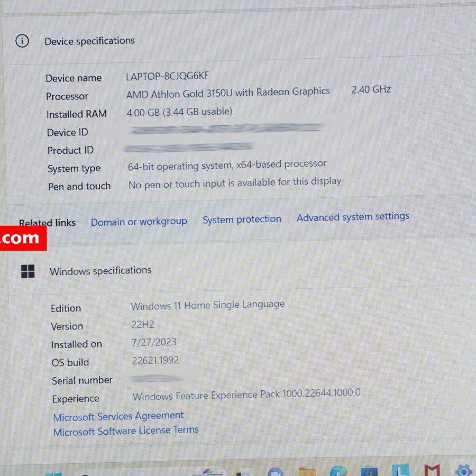Image resolution: width=476 pixels, height=476 pixels.
Task: Open Settings gear icon in taskbar
Action: coord(463,470)
